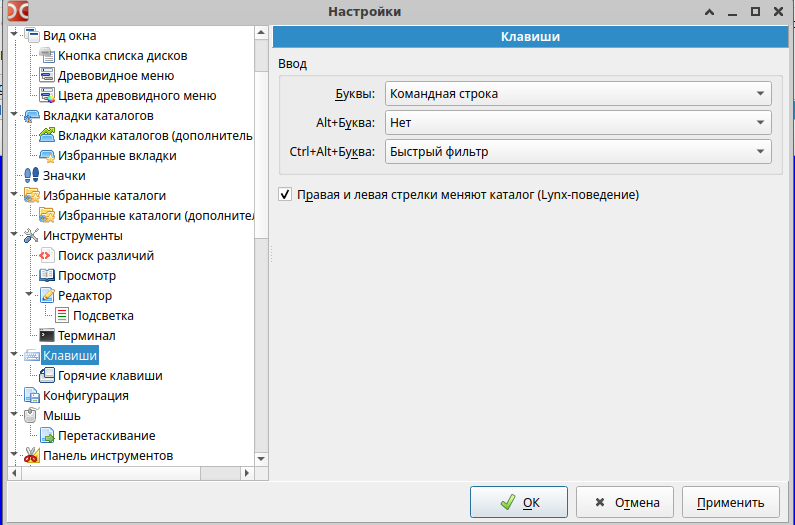The image size is (795, 525).
Task: Click the Редактор pencil icon
Action: [47, 296]
